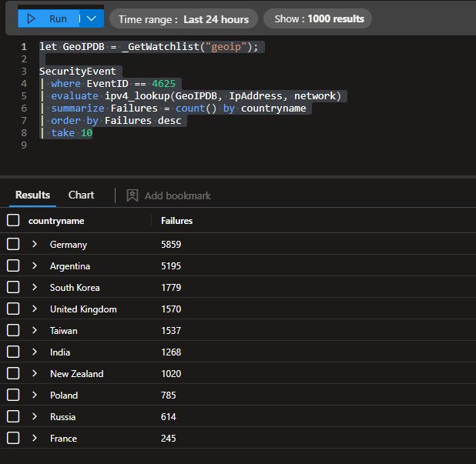
Task: Check the Germany row checkbox
Action: (13, 245)
